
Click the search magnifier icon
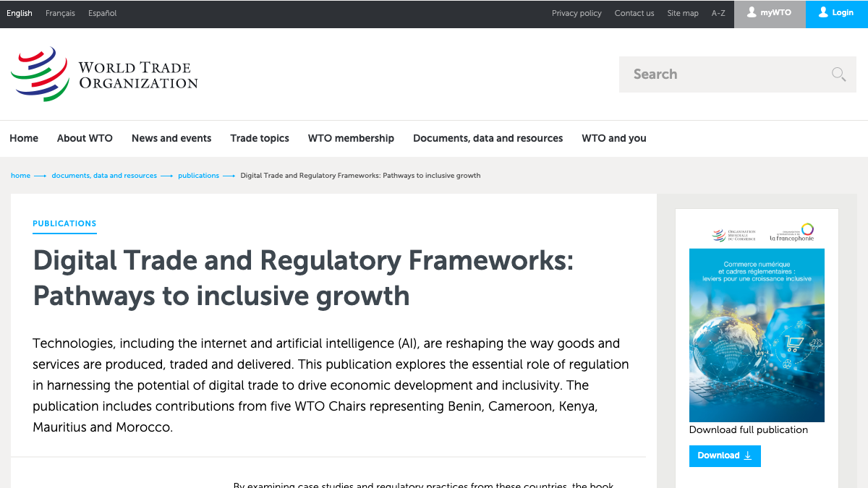tap(838, 74)
